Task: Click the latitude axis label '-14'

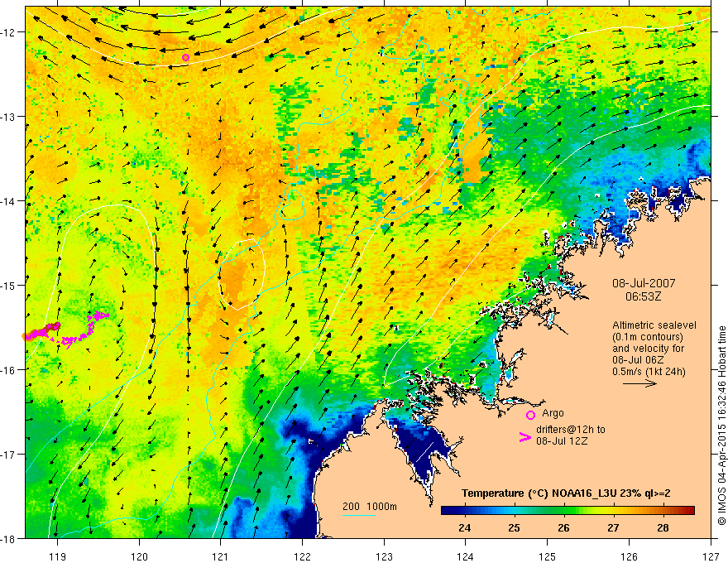Action: [8, 200]
